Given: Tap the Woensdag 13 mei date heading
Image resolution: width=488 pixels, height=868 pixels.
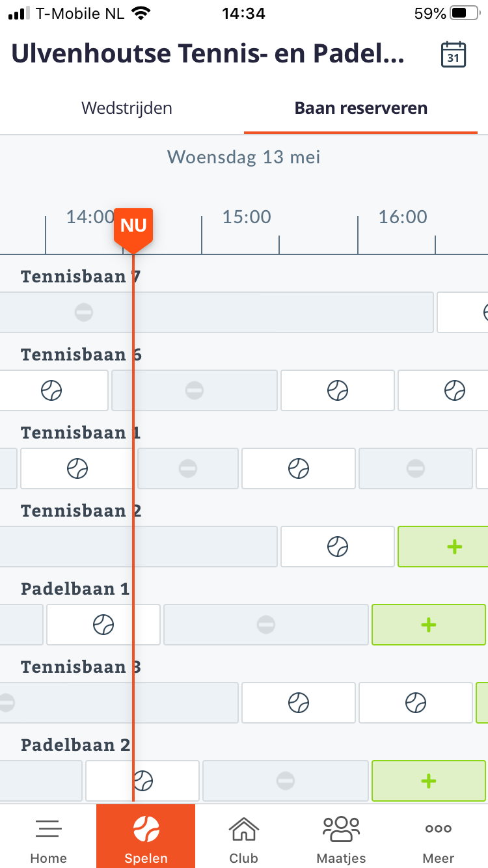Looking at the screenshot, I should coord(244,157).
